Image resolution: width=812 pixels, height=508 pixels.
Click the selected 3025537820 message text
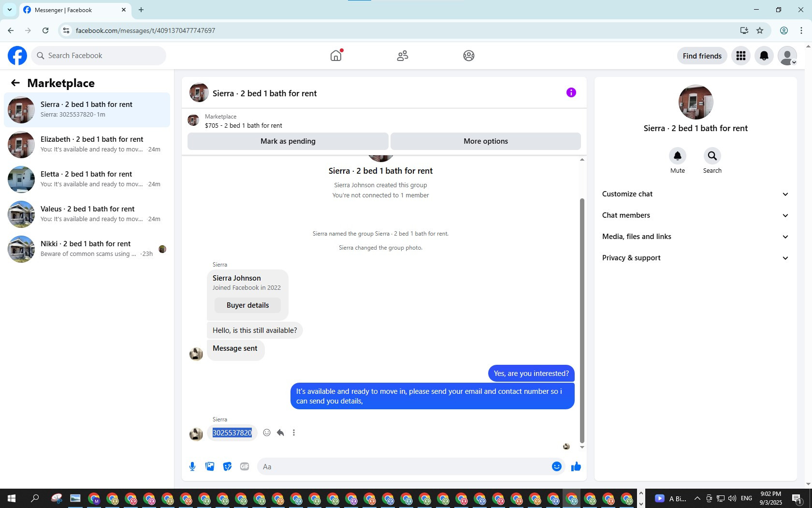pos(232,433)
